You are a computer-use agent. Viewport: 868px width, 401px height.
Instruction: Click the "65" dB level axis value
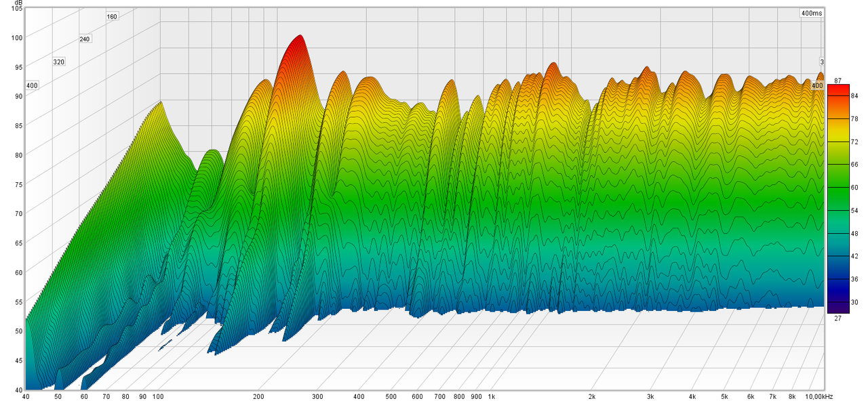click(x=19, y=243)
